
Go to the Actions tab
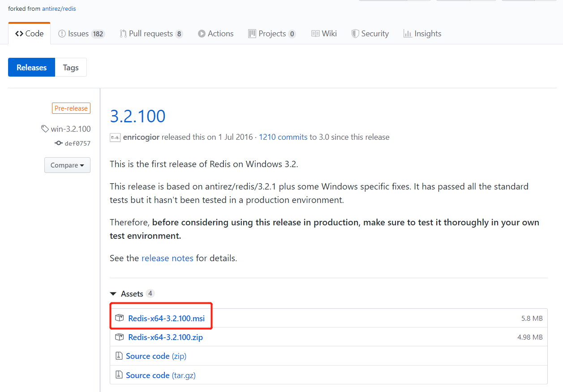[x=215, y=34]
